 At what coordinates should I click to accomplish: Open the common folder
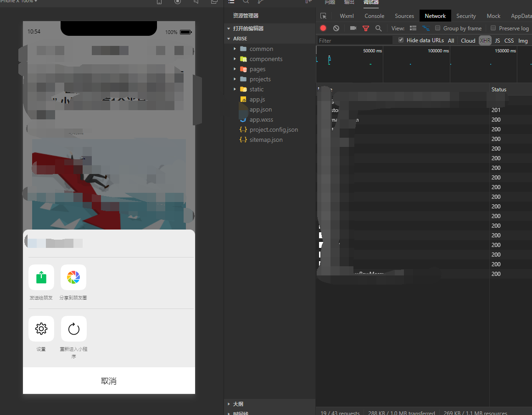pos(261,49)
